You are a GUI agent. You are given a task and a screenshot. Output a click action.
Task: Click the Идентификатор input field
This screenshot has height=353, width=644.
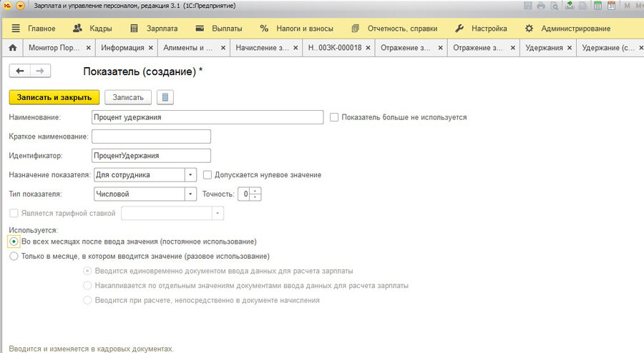pyautogui.click(x=151, y=156)
